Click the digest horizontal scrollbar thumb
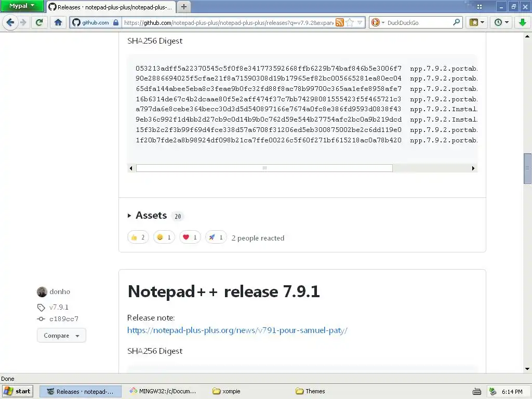The width and height of the screenshot is (532, 399). click(x=264, y=168)
